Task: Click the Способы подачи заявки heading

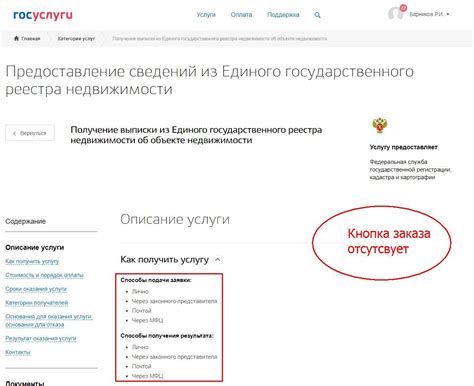Action: pyautogui.click(x=156, y=280)
